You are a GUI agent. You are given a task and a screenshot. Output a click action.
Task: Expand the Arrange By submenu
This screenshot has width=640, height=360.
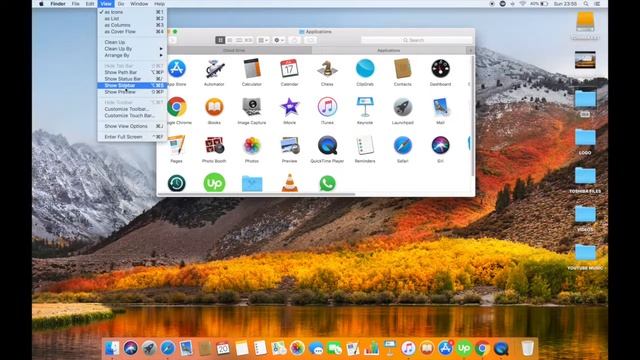132,55
